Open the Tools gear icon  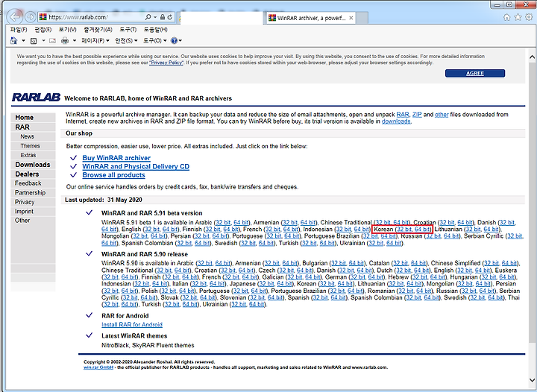coord(529,17)
